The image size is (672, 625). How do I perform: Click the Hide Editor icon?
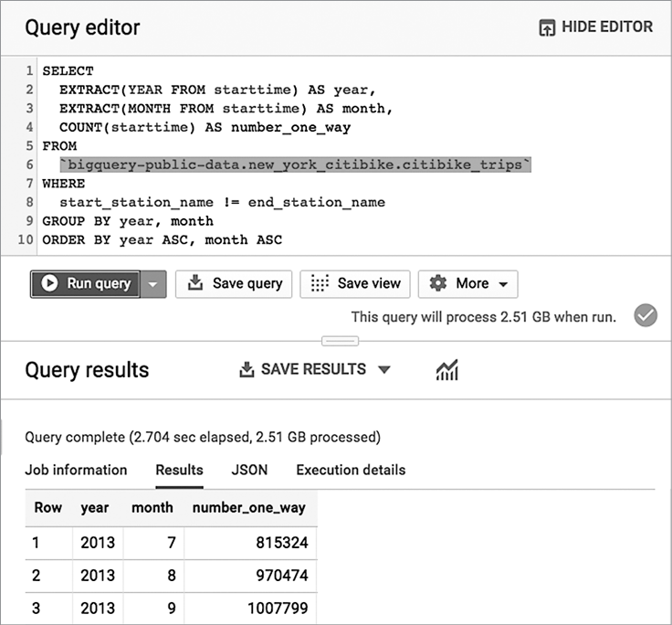coord(548,27)
